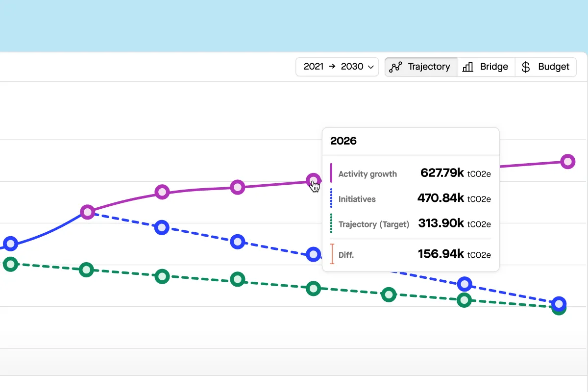588x392 pixels.
Task: Click the blue dotted Initiatives swatch in tooltip
Action: pyautogui.click(x=332, y=198)
